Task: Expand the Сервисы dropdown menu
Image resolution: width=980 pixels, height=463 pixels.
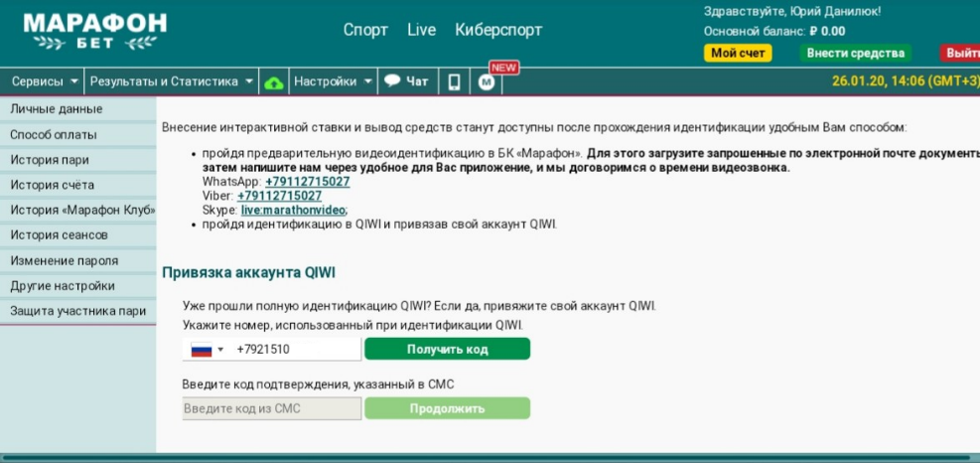Action: tap(44, 81)
